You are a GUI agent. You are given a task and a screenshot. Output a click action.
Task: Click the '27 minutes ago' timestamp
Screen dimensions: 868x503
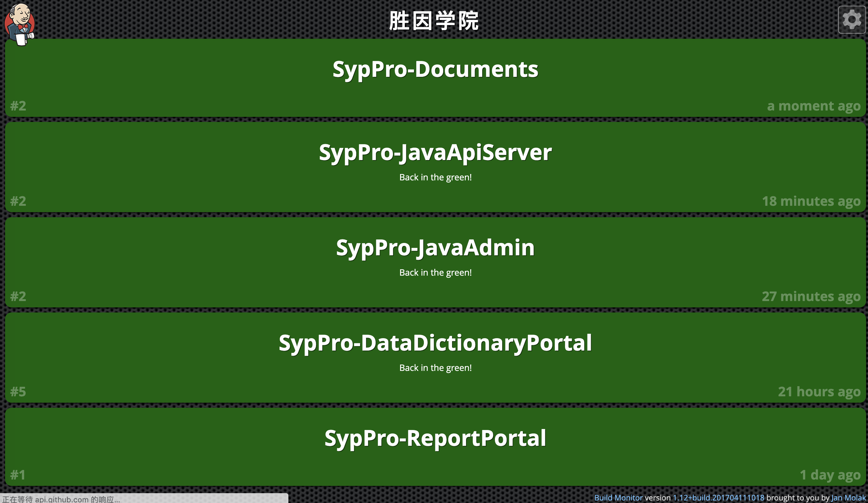click(x=811, y=296)
